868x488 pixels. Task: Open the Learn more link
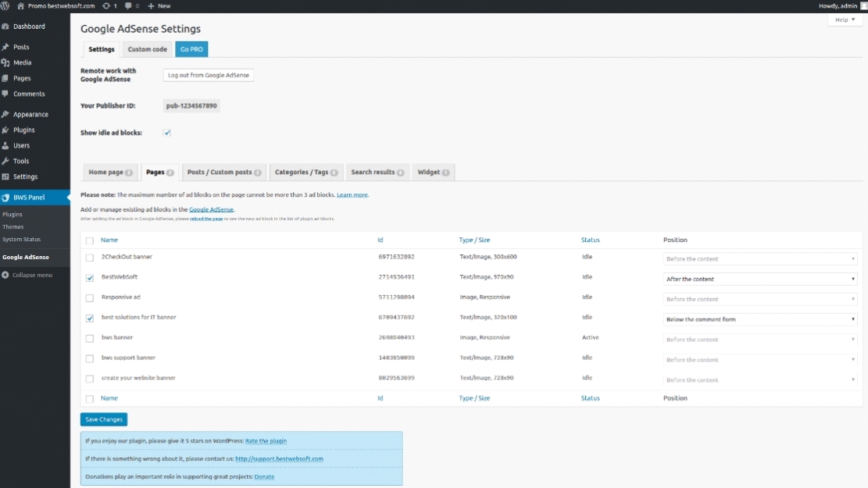352,194
